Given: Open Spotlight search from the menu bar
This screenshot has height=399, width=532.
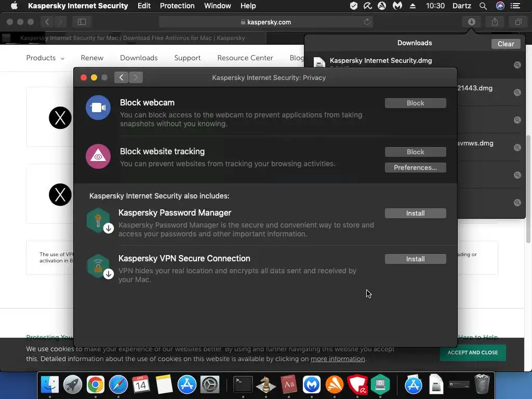Looking at the screenshot, I should [x=483, y=6].
